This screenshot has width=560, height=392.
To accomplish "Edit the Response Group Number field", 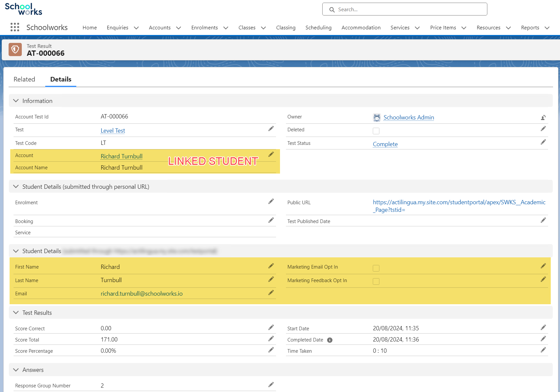I will [271, 385].
